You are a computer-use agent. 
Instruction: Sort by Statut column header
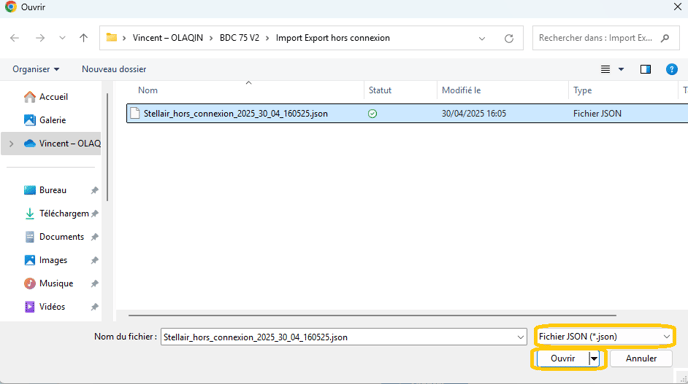[380, 90]
